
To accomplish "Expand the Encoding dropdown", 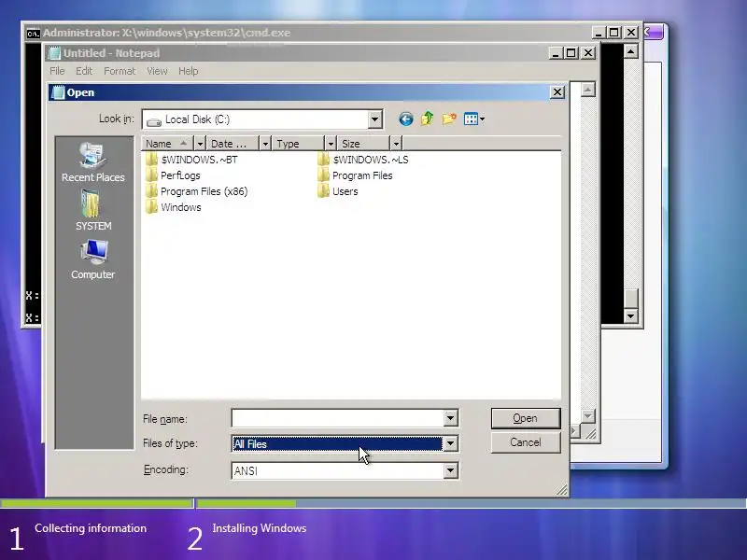I will pos(450,470).
